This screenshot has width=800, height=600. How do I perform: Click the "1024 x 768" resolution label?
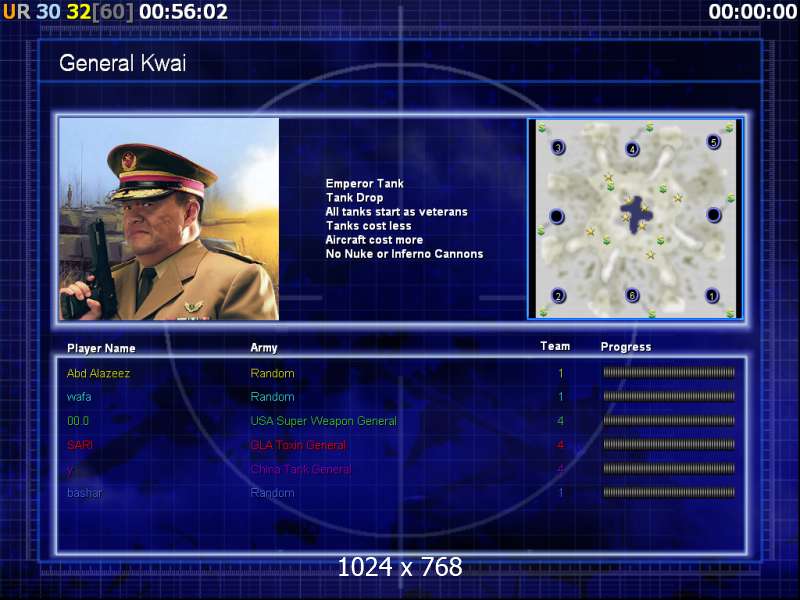400,567
